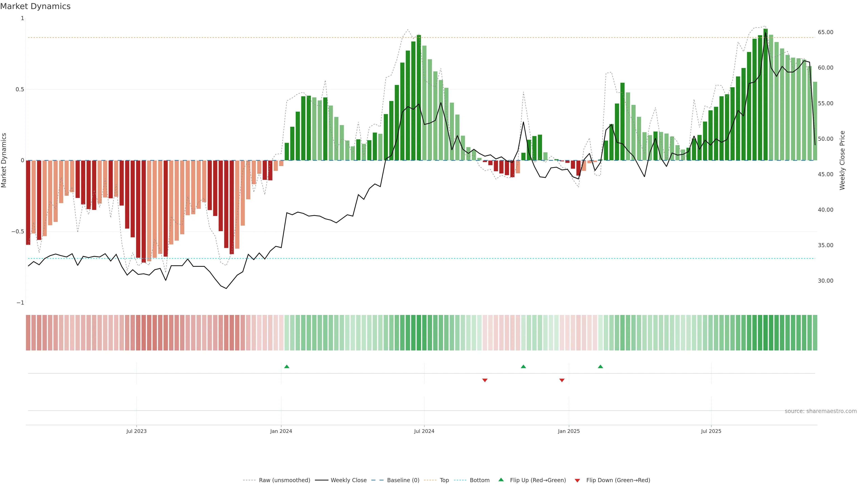868x488 pixels.
Task: Click the Weekly Close Price axis title
Action: pyautogui.click(x=842, y=160)
